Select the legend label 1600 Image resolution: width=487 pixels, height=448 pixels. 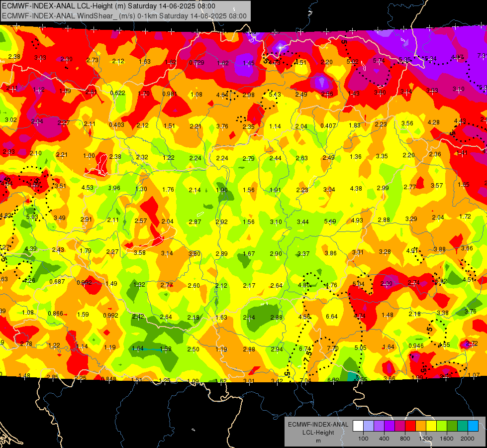point(447,439)
